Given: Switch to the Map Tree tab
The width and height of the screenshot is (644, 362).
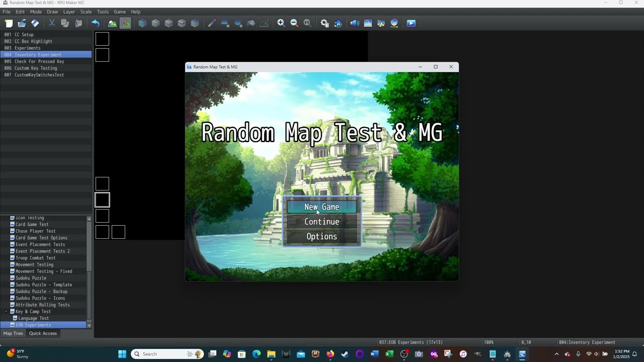Looking at the screenshot, I should [x=13, y=333].
